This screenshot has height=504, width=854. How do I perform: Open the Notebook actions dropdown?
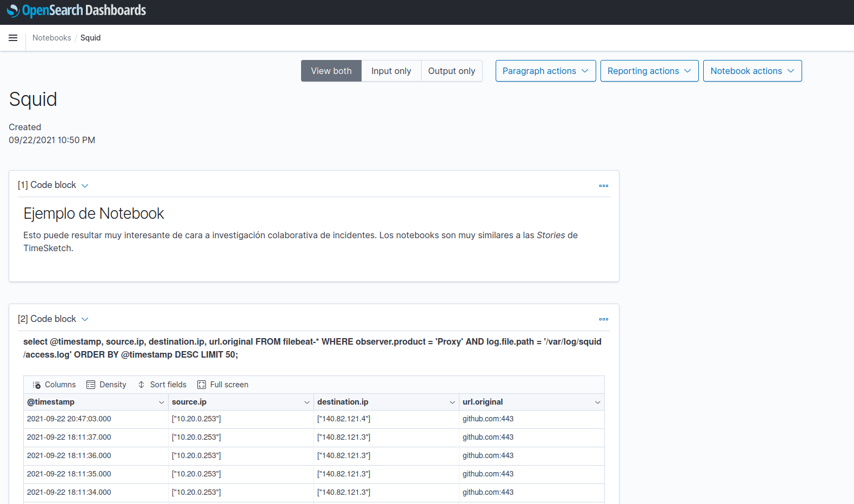tap(752, 71)
